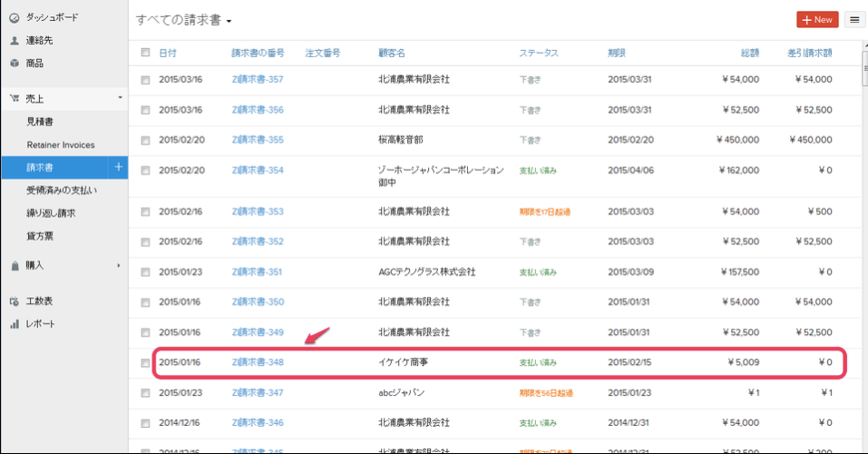868x454 pixels.
Task: Click the 工数表 timesheet icon
Action: pos(15,301)
